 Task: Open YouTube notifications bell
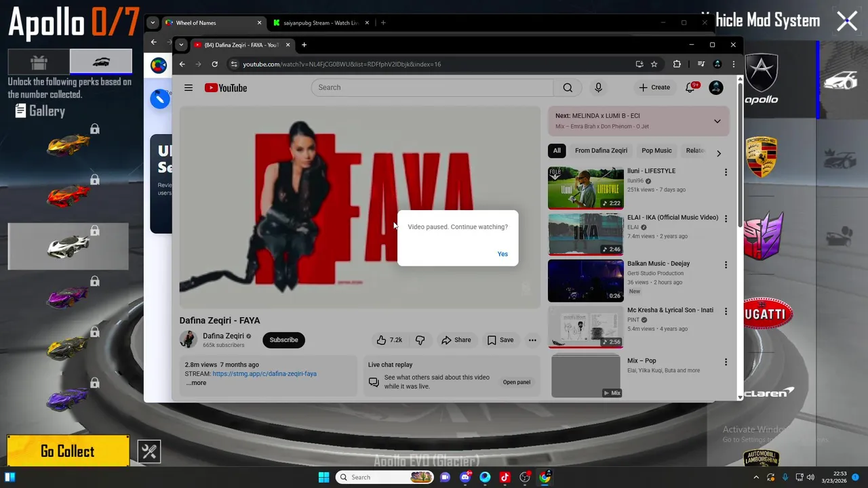click(690, 87)
